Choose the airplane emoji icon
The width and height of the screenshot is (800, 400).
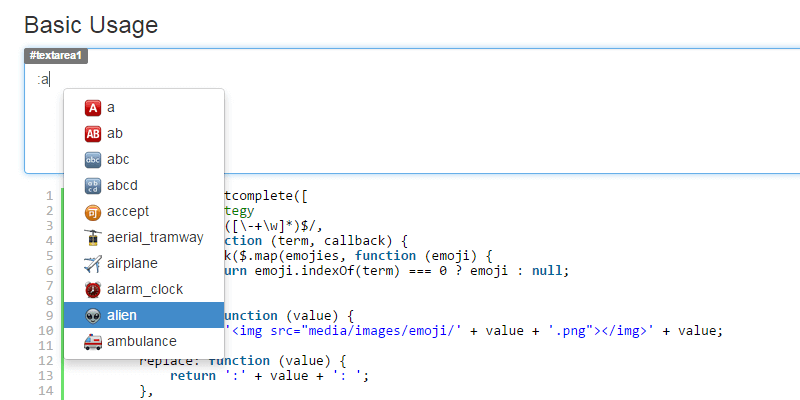[93, 263]
